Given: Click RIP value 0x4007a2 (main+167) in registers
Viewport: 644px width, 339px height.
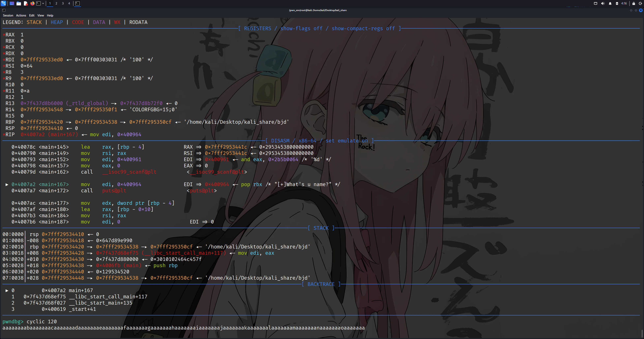Looking at the screenshot, I should point(49,135).
